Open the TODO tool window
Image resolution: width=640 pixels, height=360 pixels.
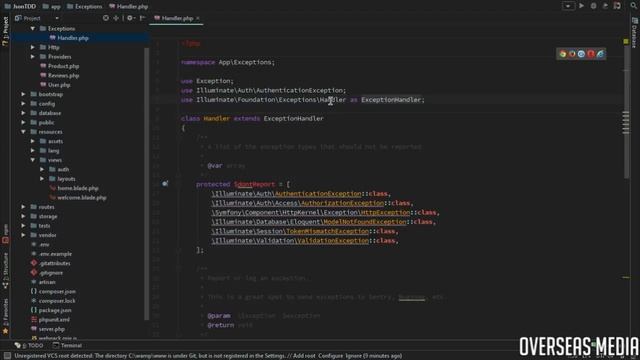[x=29, y=345]
